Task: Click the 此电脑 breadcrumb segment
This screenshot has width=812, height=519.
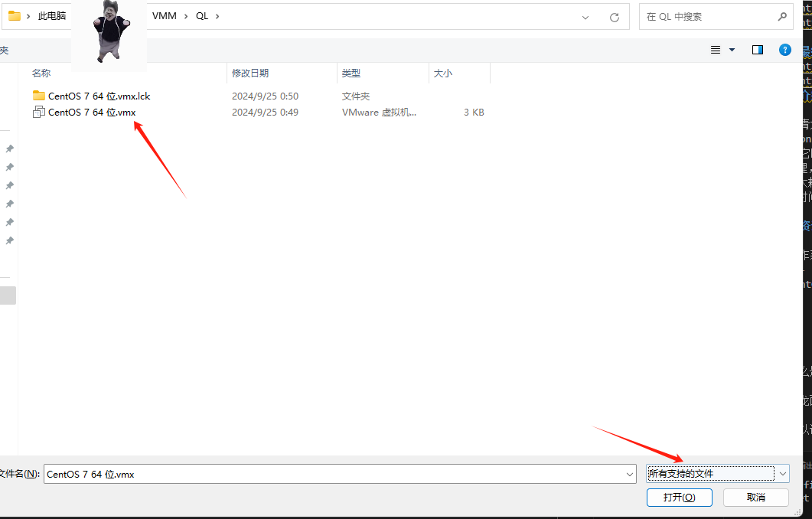Action: (52, 16)
